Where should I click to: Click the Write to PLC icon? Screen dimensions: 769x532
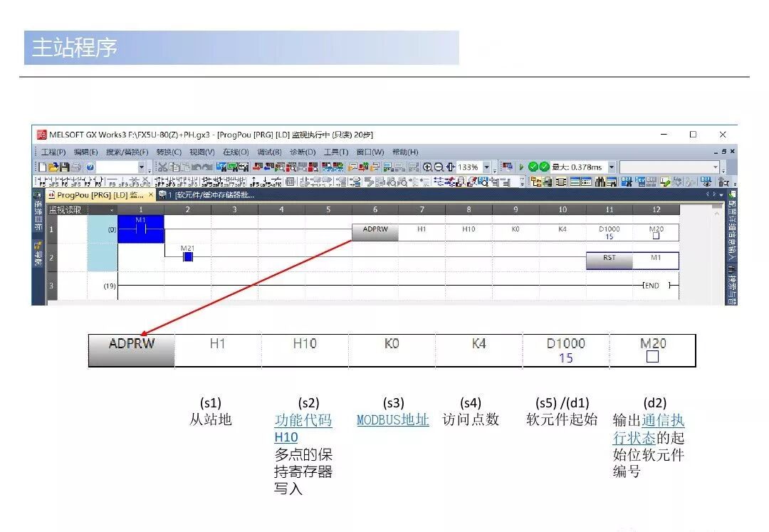point(257,167)
